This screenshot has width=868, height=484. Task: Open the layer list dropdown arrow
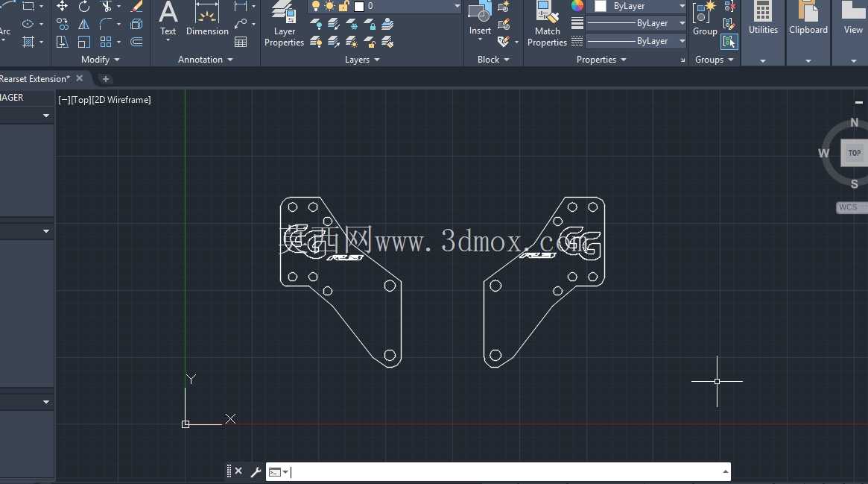pyautogui.click(x=457, y=6)
